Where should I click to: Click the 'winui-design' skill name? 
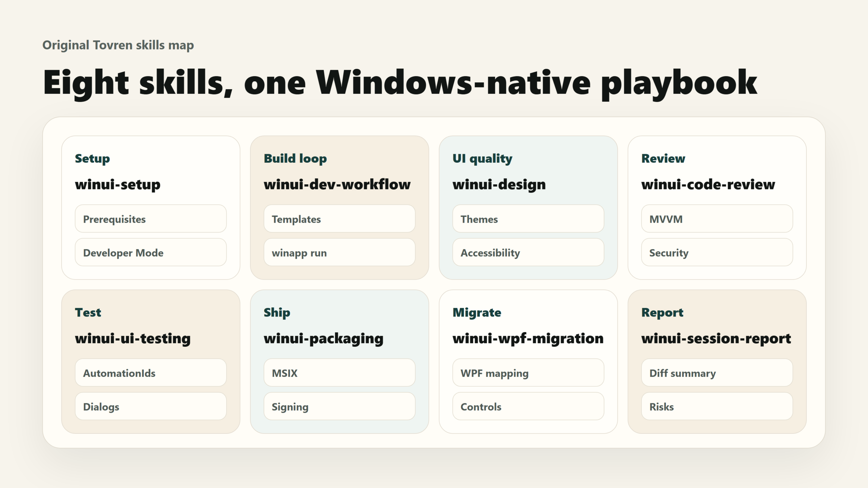pos(499,185)
